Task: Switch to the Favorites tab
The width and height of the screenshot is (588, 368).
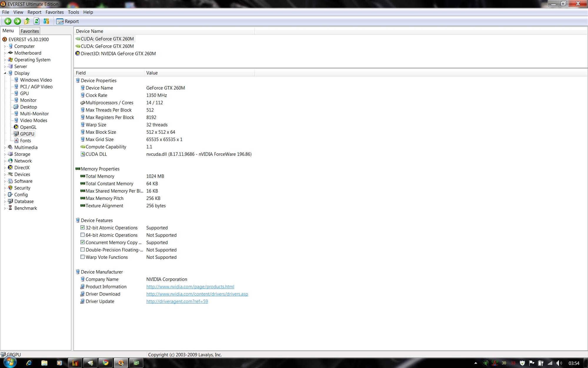Action: pos(30,31)
